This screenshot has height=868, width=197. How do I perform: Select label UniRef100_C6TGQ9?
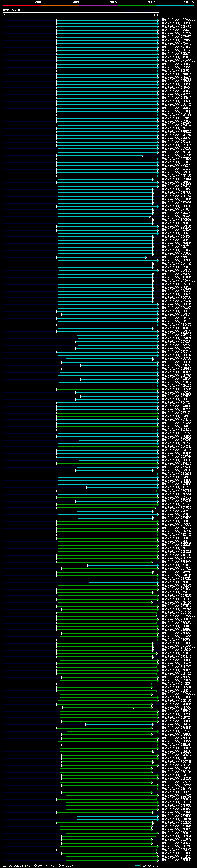click(x=177, y=111)
